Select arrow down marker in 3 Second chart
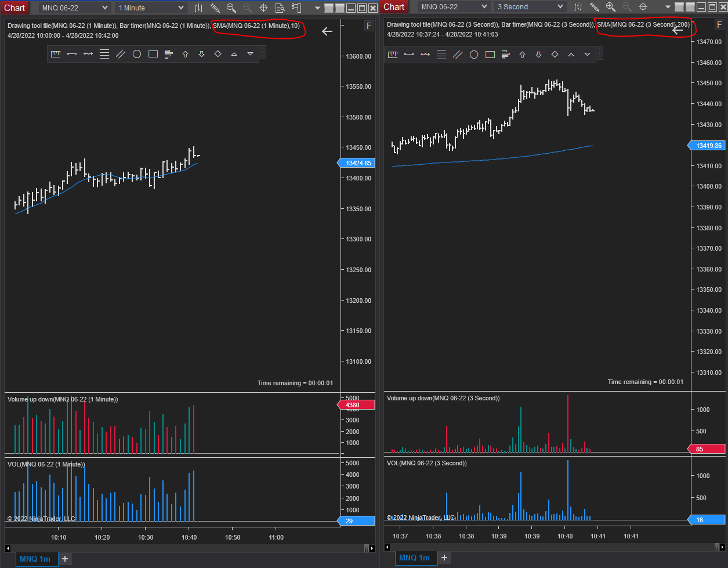728x568 pixels. [538, 54]
